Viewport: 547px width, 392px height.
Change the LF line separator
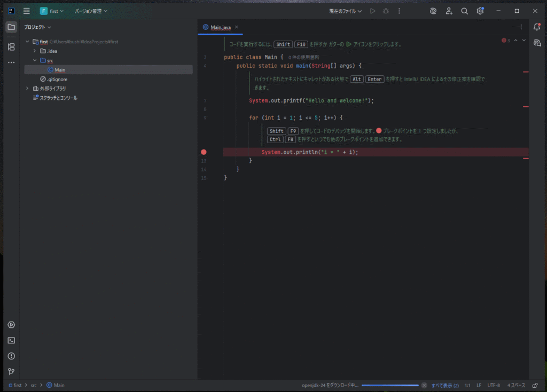pos(479,386)
